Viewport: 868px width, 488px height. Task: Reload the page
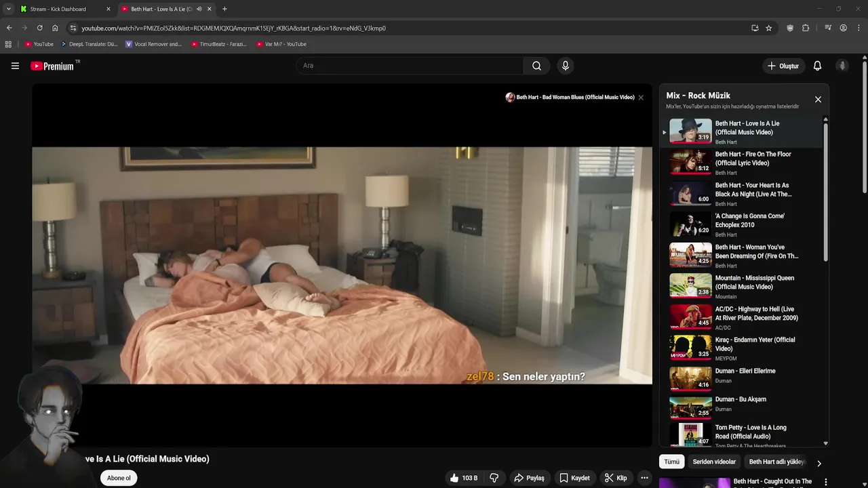pyautogui.click(x=39, y=28)
